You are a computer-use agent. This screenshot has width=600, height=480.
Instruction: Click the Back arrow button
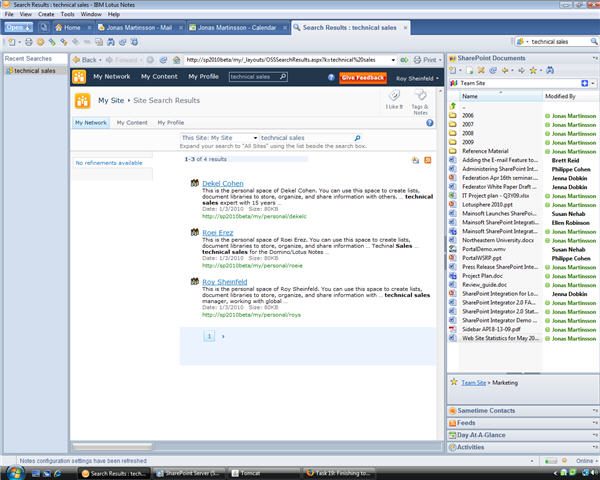point(85,60)
